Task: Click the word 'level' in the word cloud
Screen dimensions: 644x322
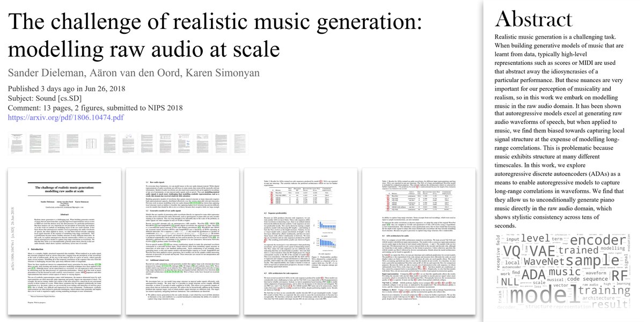Action: [x=535, y=238]
